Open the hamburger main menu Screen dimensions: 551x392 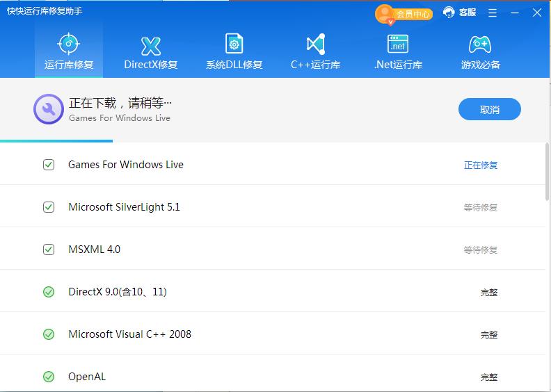[x=493, y=13]
